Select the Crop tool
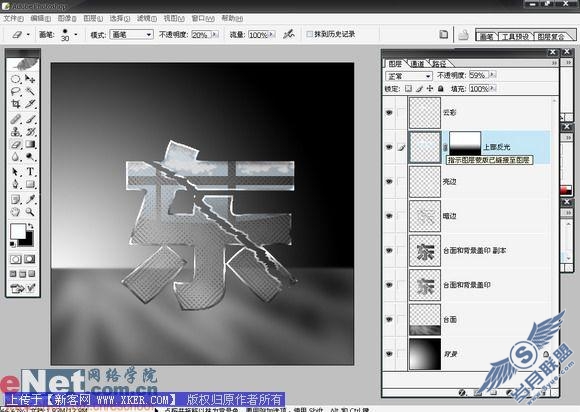The image size is (580, 412). 15,104
